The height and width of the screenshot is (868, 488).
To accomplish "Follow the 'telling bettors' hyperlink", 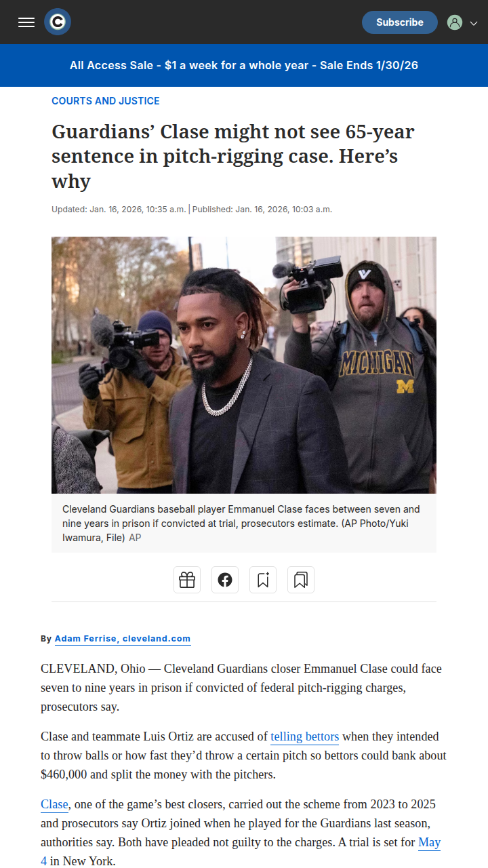I will 305,736.
